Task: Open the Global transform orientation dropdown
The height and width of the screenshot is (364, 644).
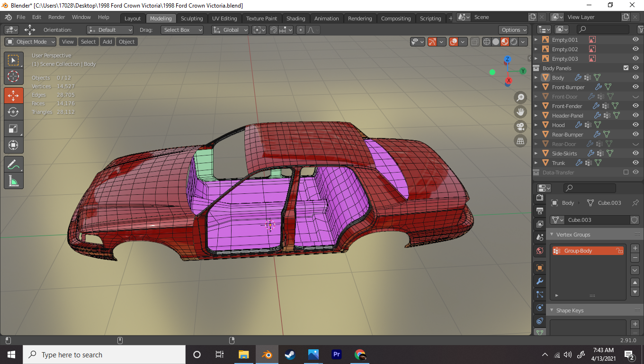Action: (230, 30)
